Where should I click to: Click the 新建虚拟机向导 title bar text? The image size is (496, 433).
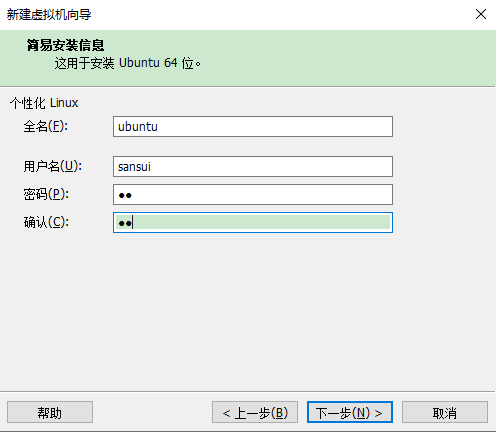[x=49, y=15]
